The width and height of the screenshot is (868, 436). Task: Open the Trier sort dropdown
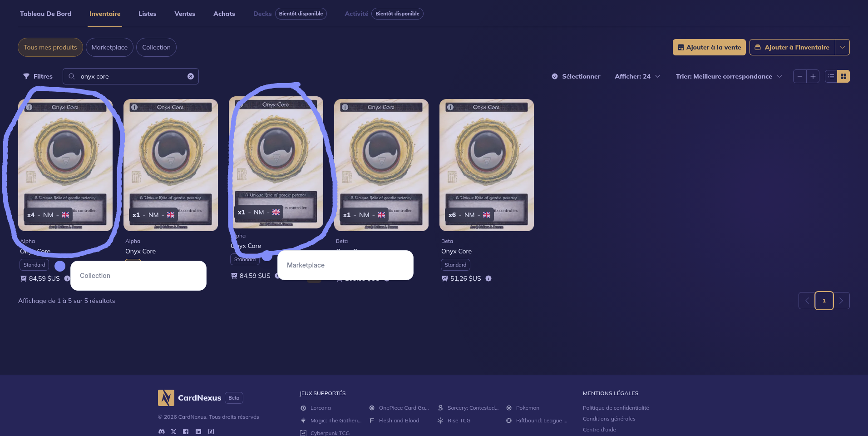pos(729,76)
